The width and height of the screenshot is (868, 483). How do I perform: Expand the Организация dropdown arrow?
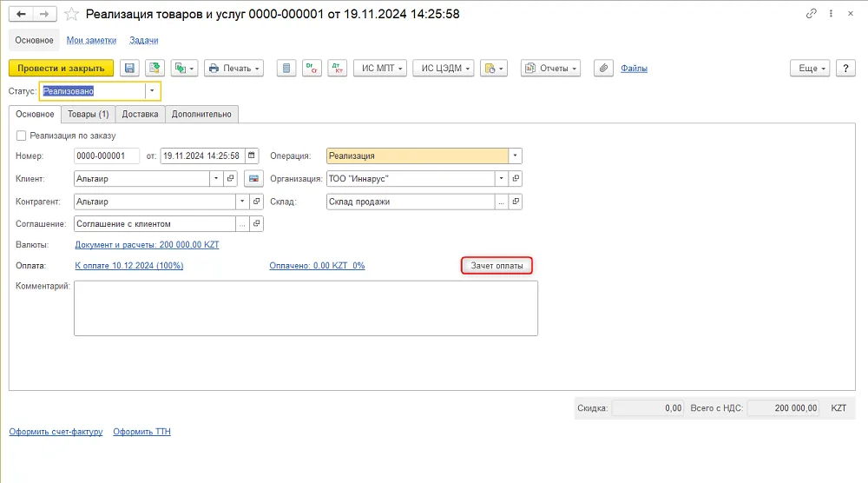(501, 179)
